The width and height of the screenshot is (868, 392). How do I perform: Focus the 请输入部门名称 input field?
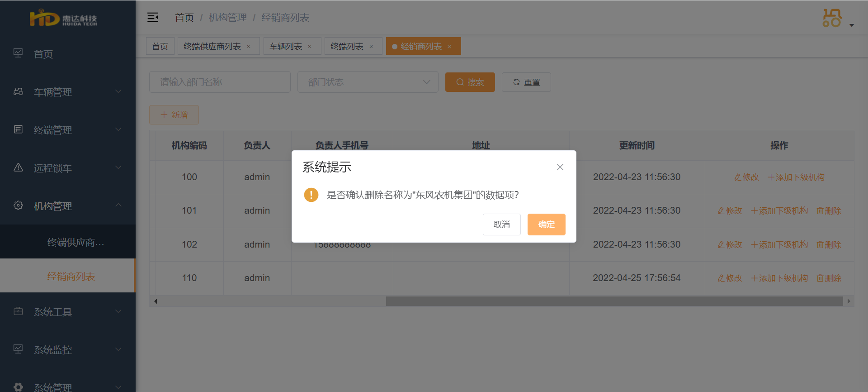point(220,82)
